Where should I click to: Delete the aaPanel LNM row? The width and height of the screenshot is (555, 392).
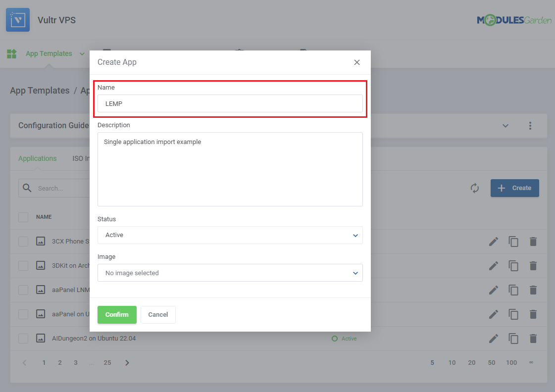click(533, 290)
